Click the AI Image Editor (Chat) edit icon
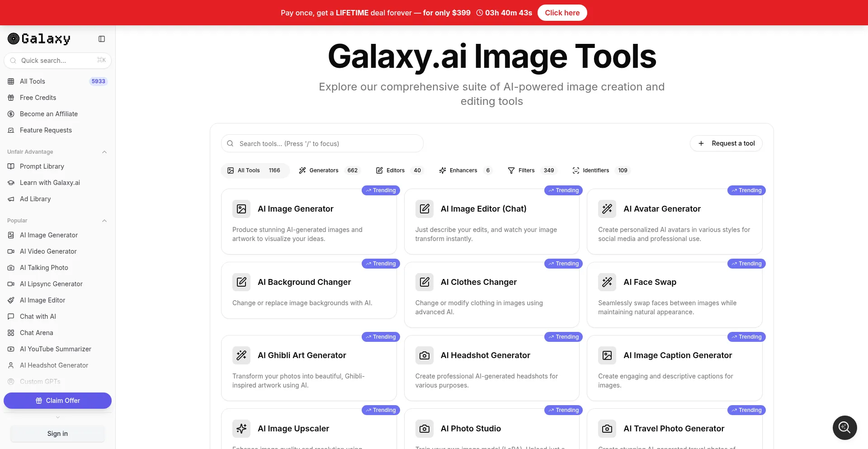 (x=425, y=209)
